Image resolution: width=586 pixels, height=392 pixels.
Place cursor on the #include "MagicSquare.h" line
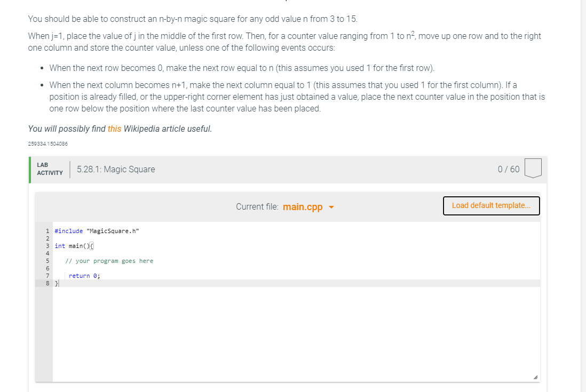(97, 231)
